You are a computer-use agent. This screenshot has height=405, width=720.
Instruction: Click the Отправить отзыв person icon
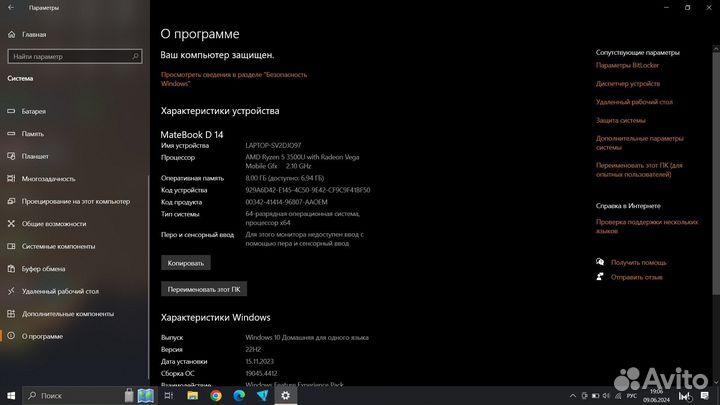600,276
